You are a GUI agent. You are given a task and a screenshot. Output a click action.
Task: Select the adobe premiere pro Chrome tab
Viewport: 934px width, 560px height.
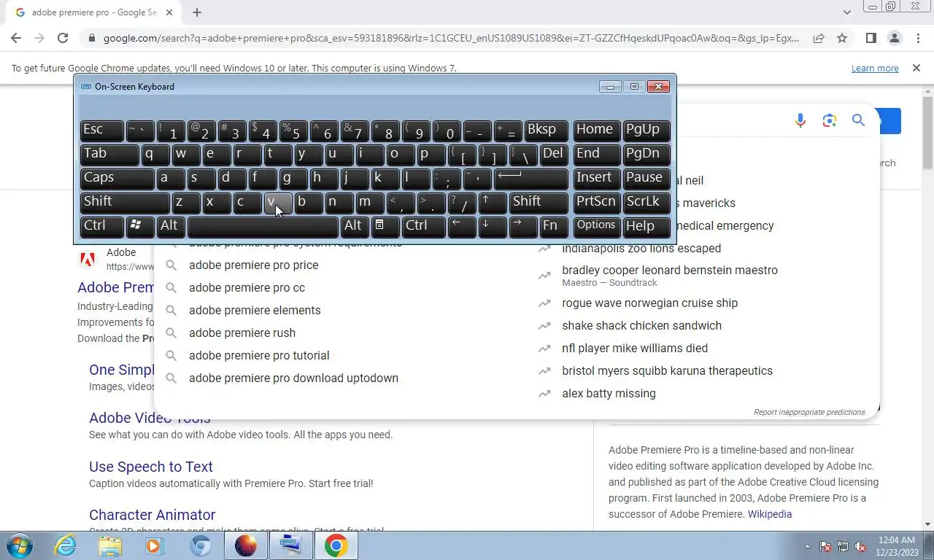point(95,12)
